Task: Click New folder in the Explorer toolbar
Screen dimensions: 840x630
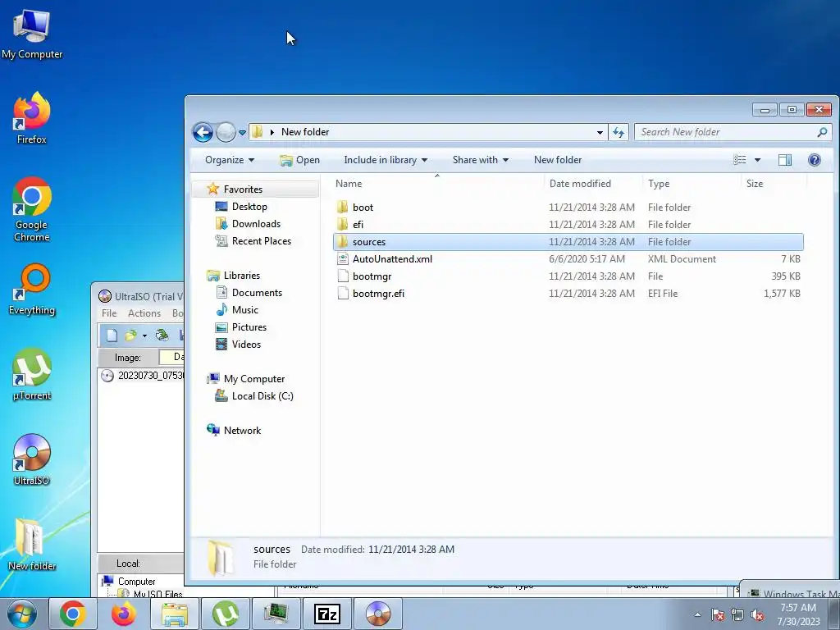Action: [558, 160]
